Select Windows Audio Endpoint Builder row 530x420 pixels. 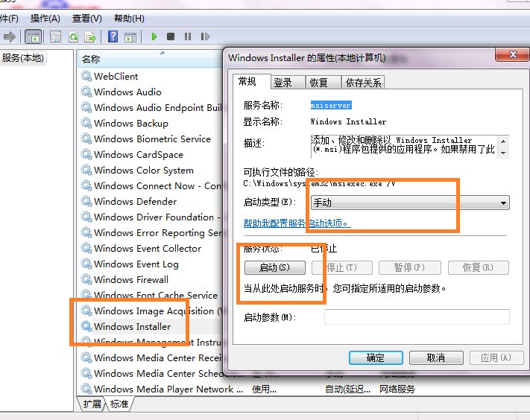(152, 108)
